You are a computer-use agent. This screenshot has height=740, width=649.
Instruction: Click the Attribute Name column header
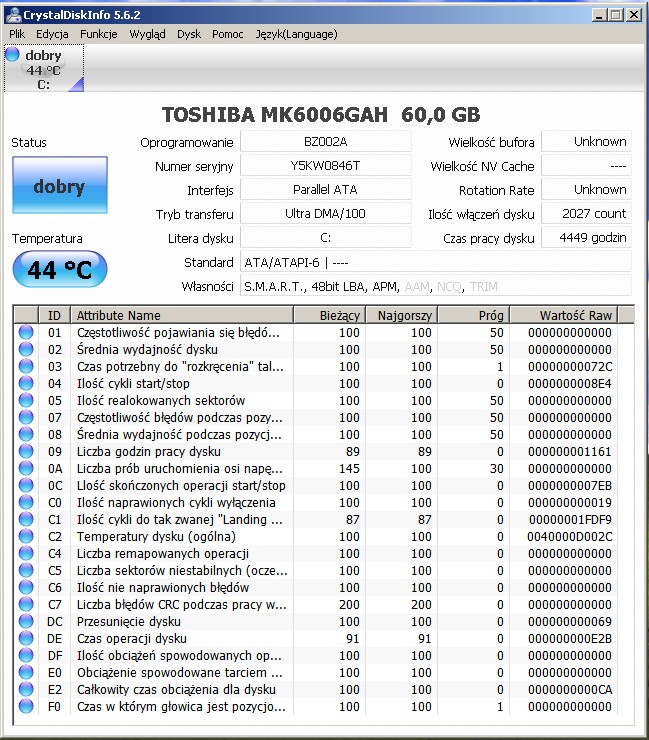[x=182, y=315]
